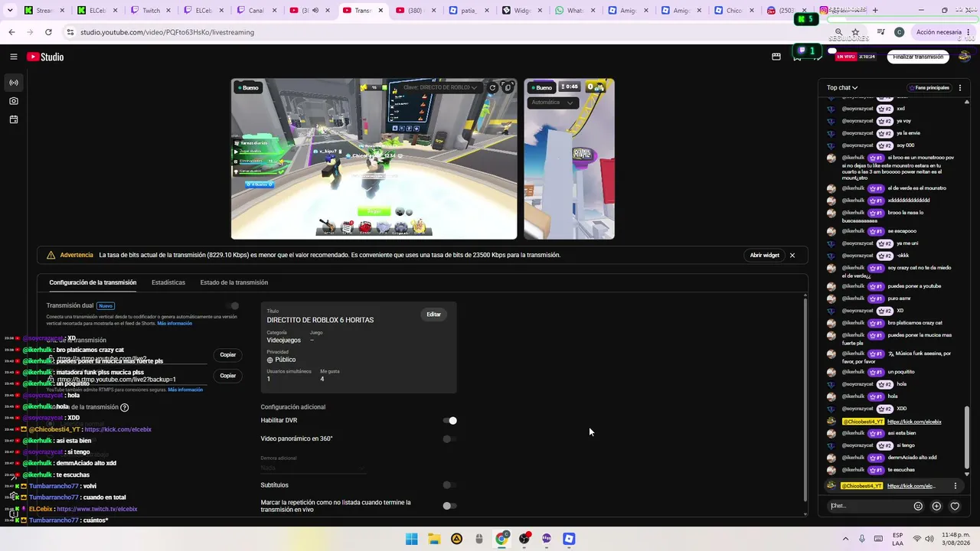Open the taskbar microphone indicator
980x551 pixels.
pos(862,539)
